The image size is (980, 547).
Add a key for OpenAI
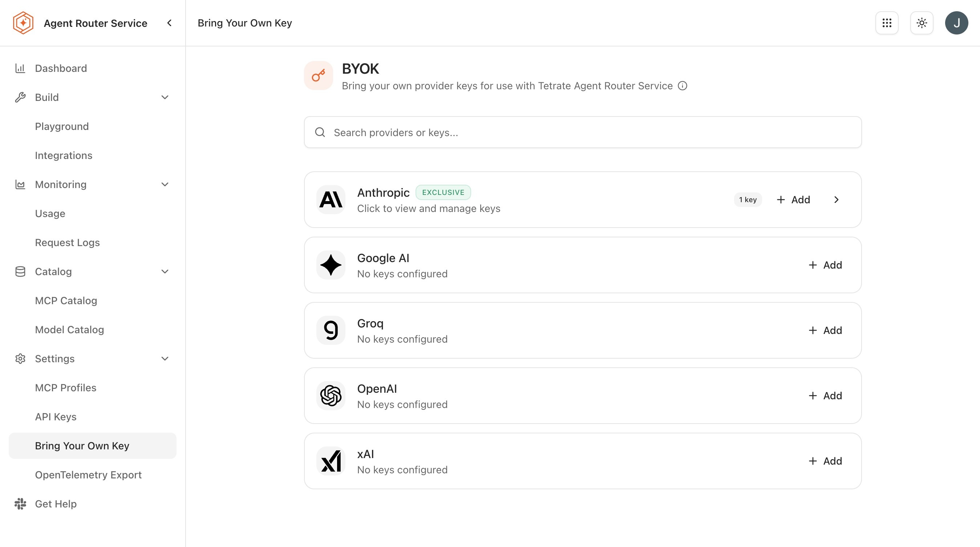click(x=825, y=396)
